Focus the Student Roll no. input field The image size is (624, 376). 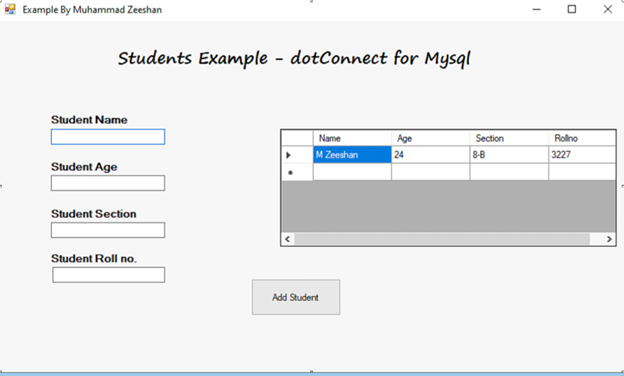coord(109,275)
